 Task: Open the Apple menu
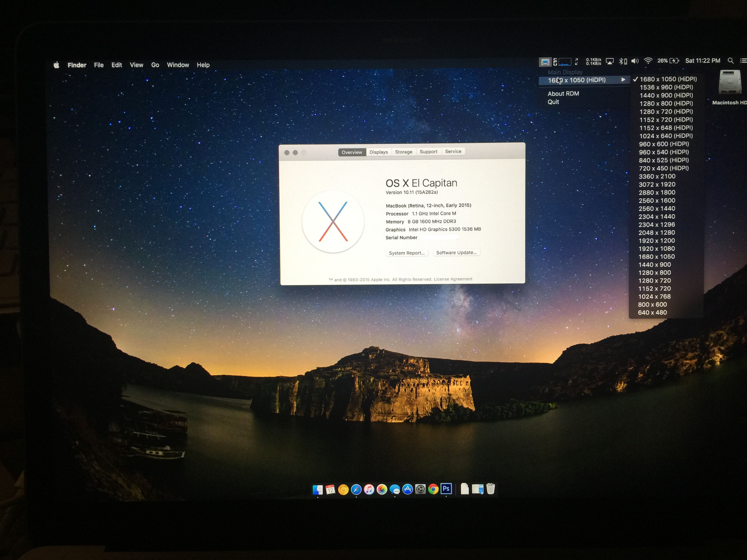(x=56, y=65)
